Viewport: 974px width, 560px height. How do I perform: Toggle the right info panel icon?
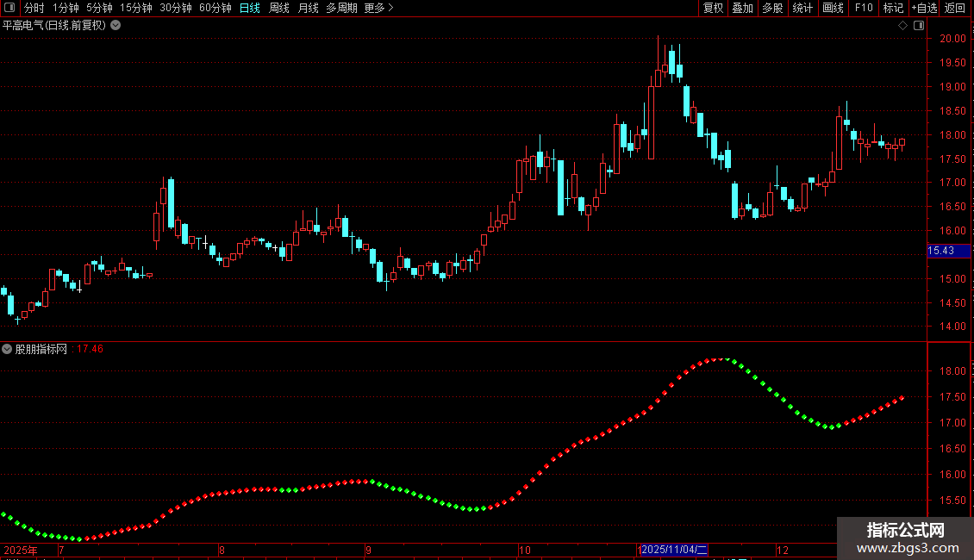tap(919, 26)
